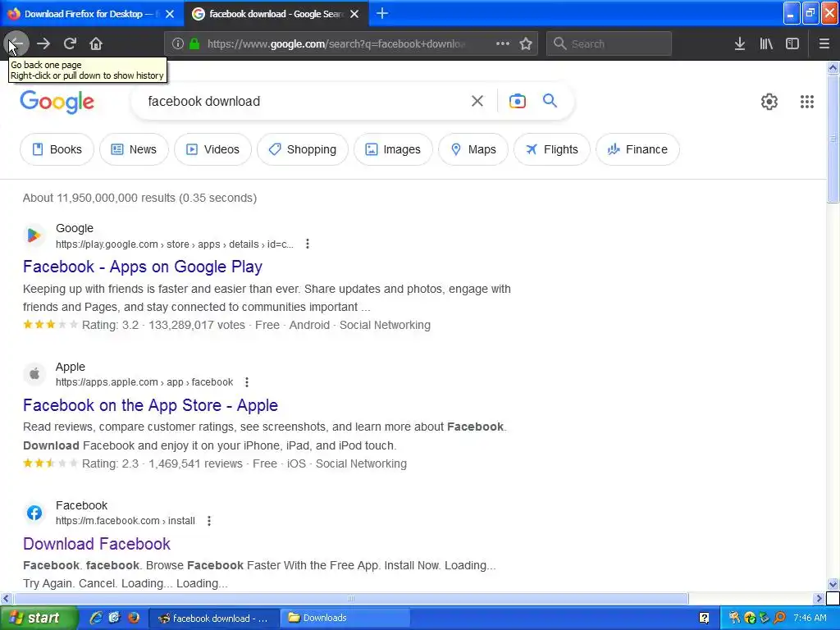Switch to Maps results

click(x=473, y=149)
